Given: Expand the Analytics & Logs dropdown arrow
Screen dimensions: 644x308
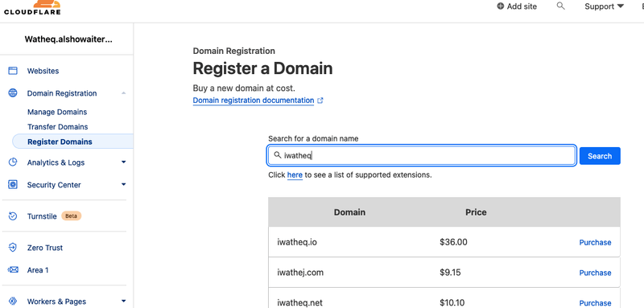Looking at the screenshot, I should (x=124, y=162).
